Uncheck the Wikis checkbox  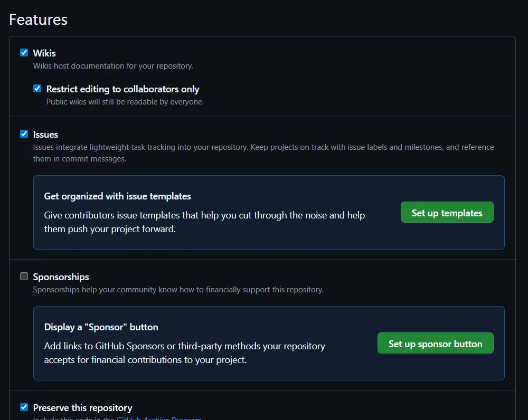24,53
